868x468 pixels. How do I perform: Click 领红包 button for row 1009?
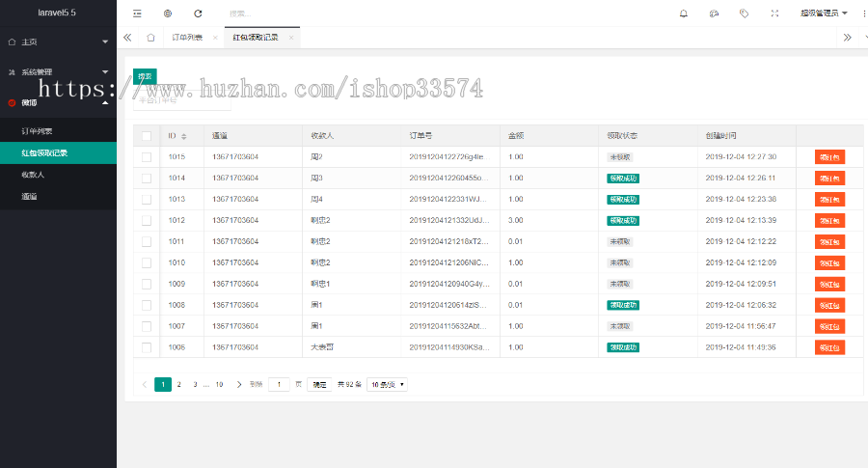pos(829,284)
